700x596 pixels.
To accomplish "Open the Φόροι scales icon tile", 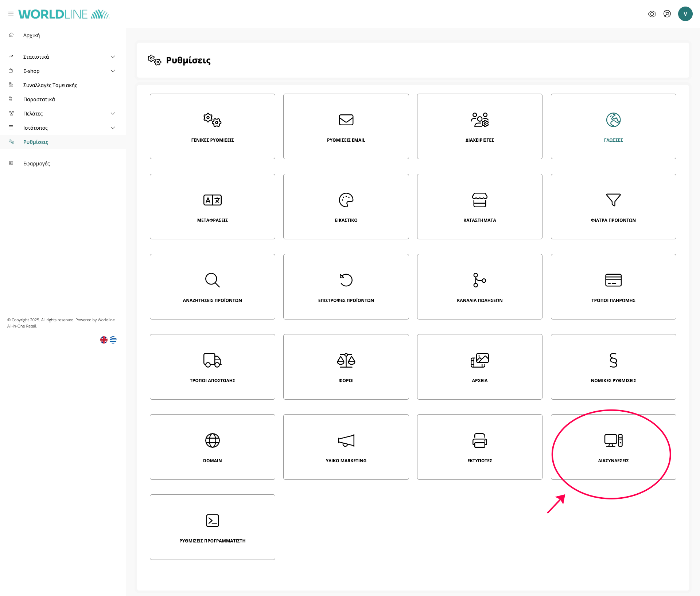I will pos(346,366).
